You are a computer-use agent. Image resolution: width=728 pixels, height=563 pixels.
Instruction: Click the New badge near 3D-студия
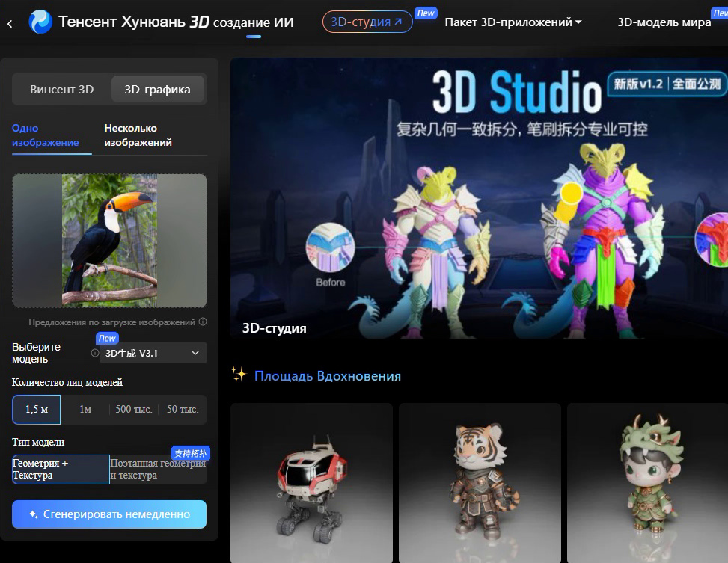pos(426,13)
